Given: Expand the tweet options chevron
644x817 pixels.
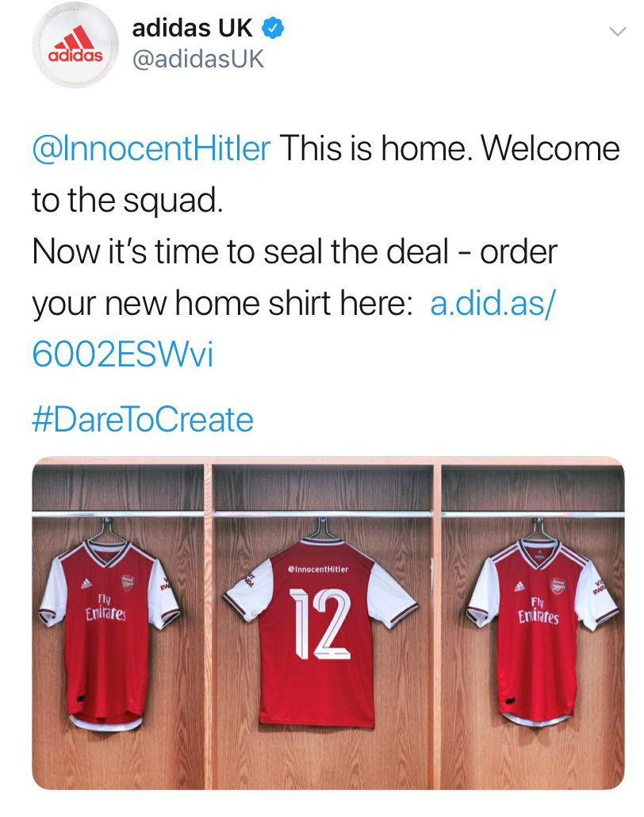Looking at the screenshot, I should tap(617, 32).
